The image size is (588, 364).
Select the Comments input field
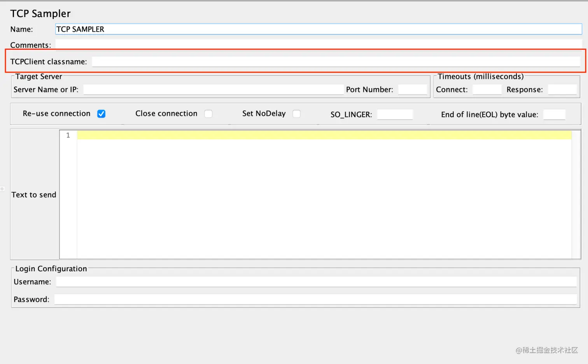(272, 45)
